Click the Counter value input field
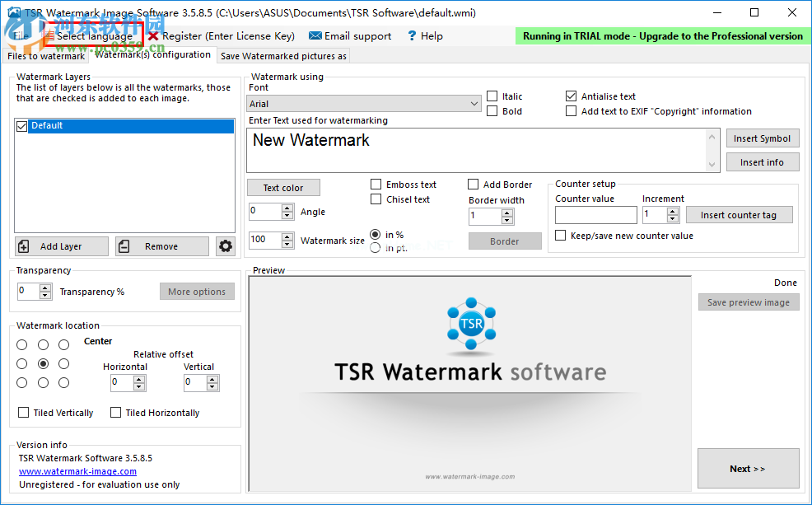The width and height of the screenshot is (812, 505). (x=597, y=214)
